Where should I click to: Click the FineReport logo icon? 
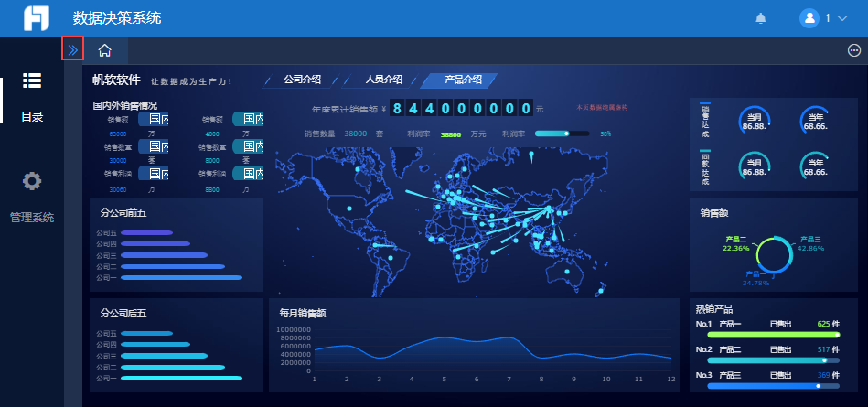click(x=37, y=18)
